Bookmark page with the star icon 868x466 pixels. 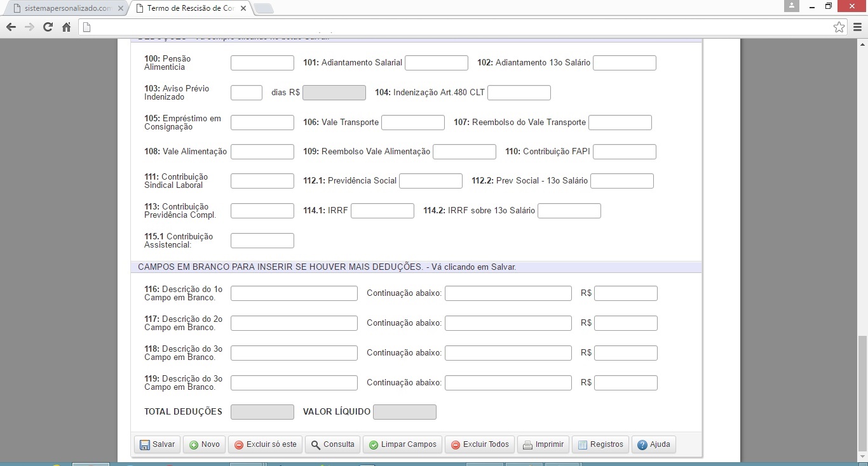pos(839,27)
